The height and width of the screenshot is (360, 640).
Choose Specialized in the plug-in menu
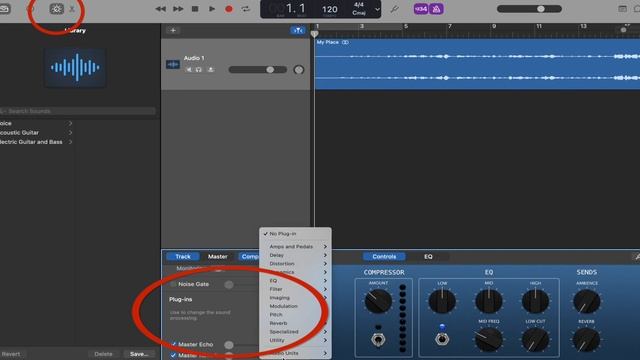(295, 332)
